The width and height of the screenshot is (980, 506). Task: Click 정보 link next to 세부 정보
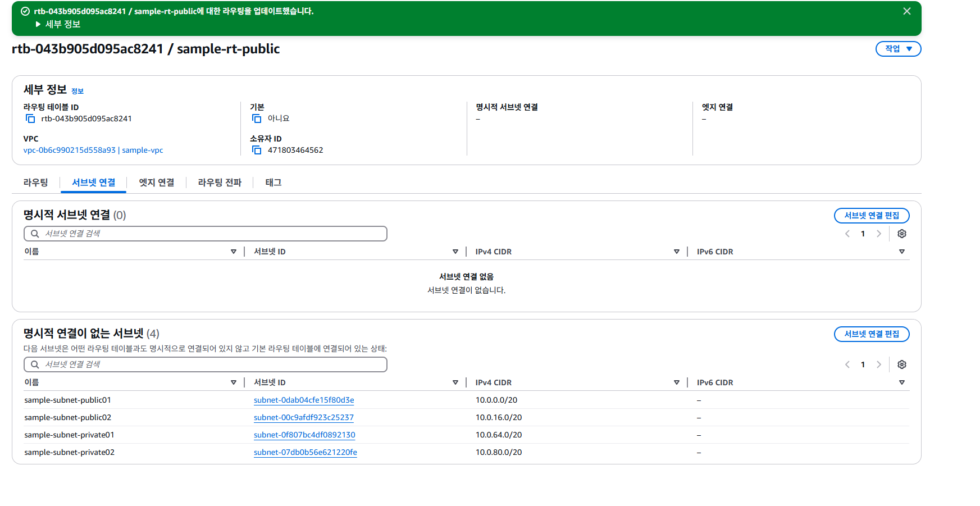click(78, 90)
